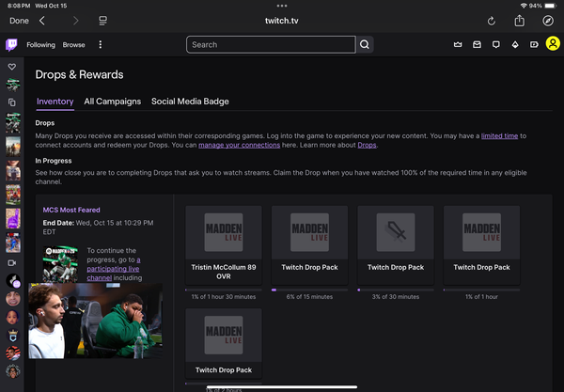This screenshot has height=392, width=564.
Task: Focus the Search input field
Action: 270,44
